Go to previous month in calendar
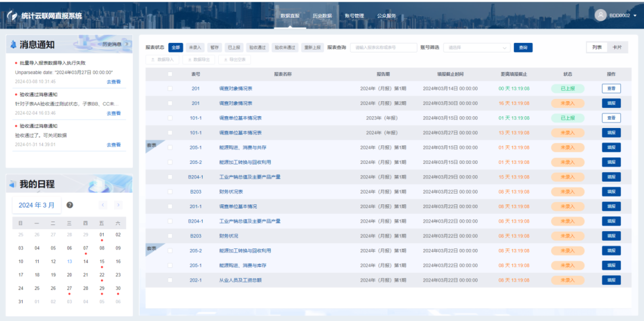 103,205
